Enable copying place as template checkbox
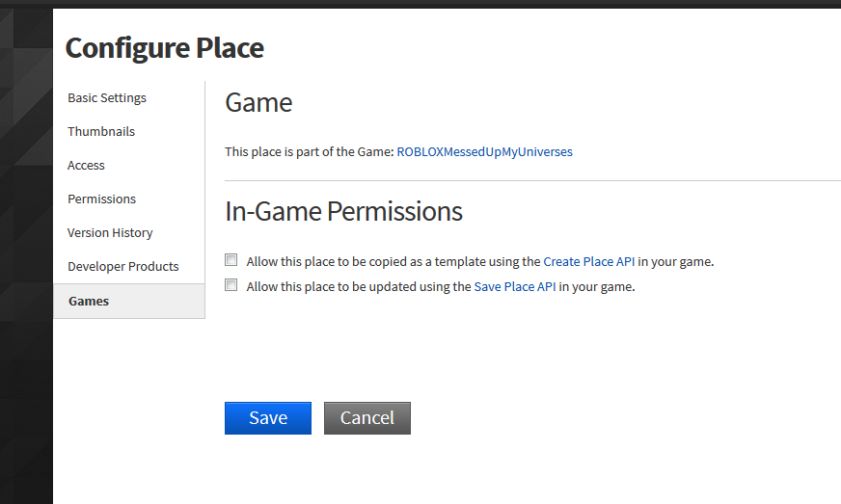The height and width of the screenshot is (504, 841). (x=231, y=260)
